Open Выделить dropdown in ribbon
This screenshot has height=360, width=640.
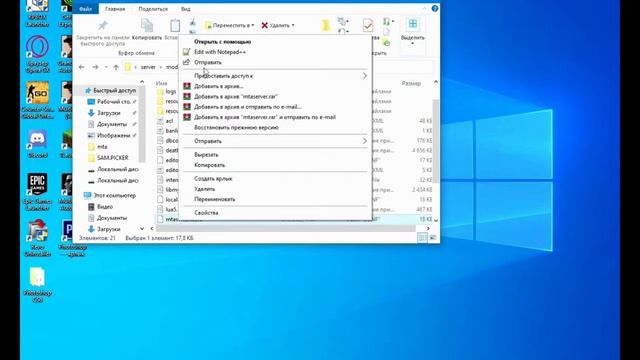click(x=413, y=31)
